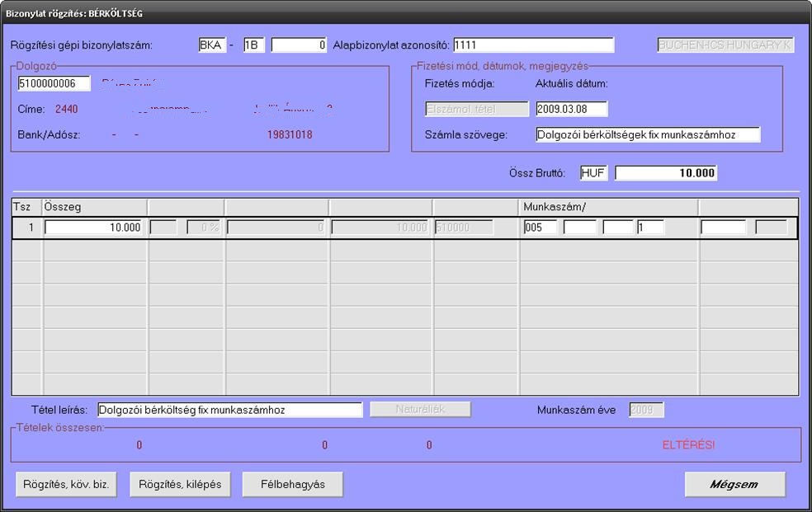Click the BKA document prefix field
Screen dimensions: 812x512
[211, 45]
